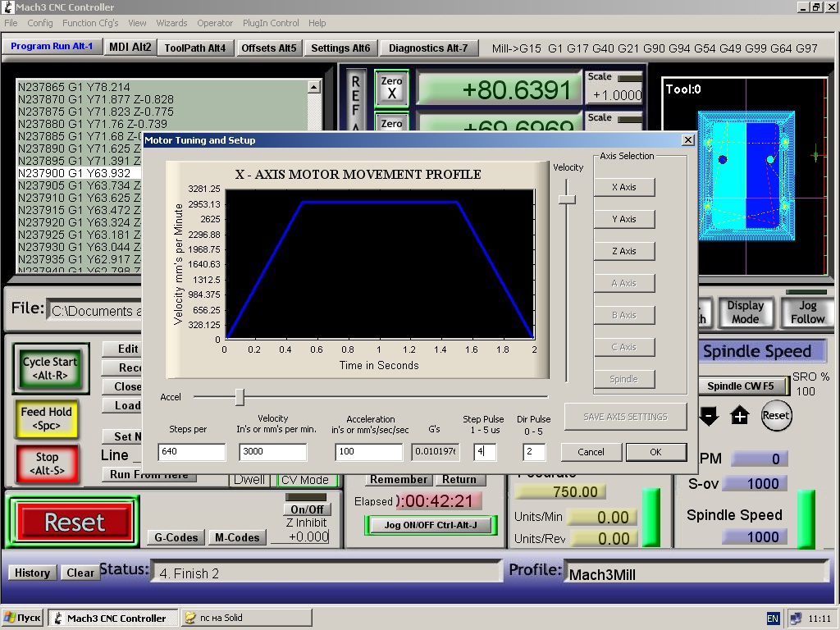Click the Return button
Viewport: 840px width, 630px height.
pyautogui.click(x=459, y=479)
